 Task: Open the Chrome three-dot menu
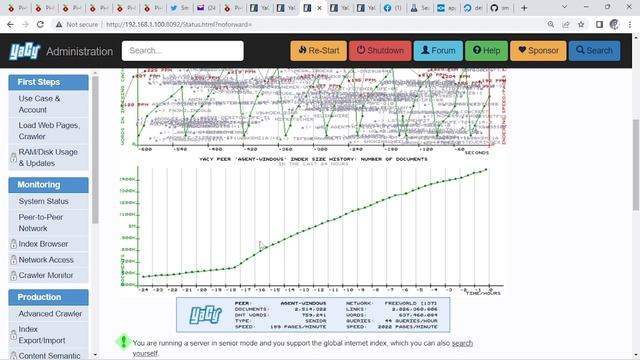click(630, 24)
